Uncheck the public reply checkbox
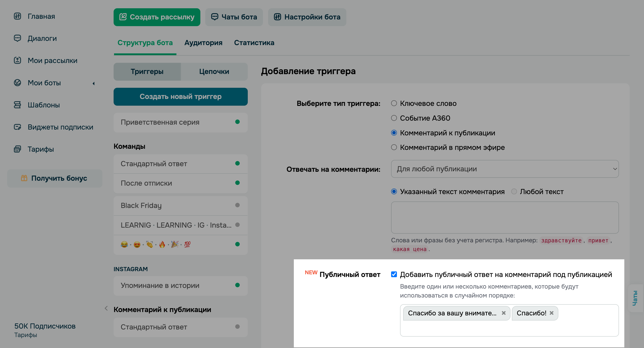Image resolution: width=644 pixels, height=348 pixels. click(x=394, y=274)
